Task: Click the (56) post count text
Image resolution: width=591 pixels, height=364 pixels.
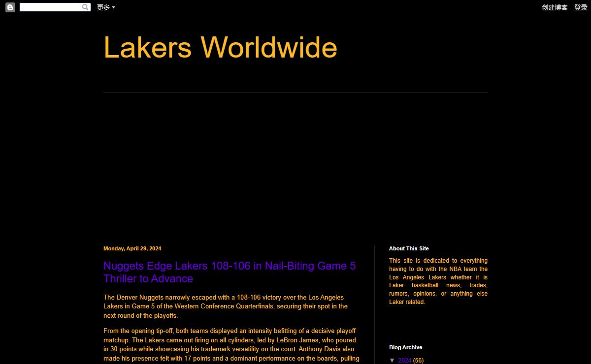Action: (x=418, y=361)
